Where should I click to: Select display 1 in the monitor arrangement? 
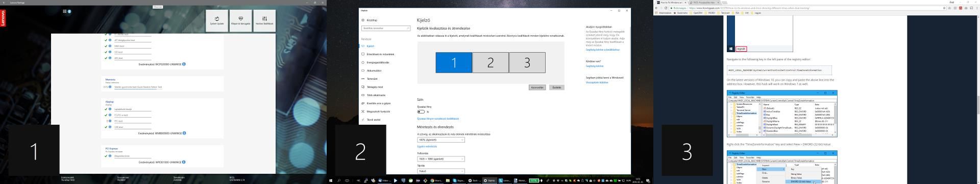(454, 62)
